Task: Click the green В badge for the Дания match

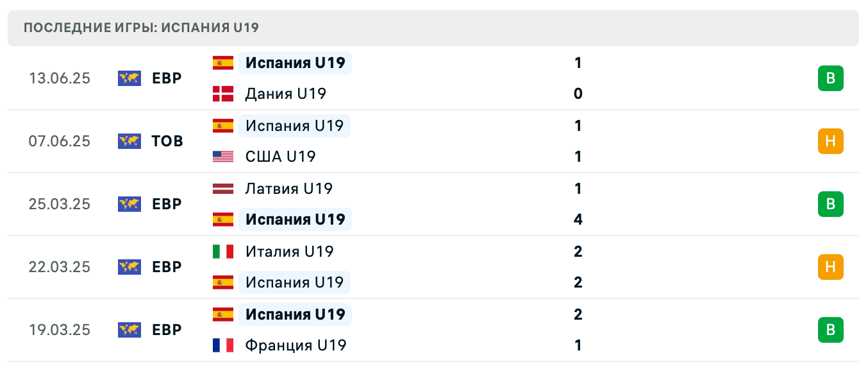Action: (x=831, y=78)
